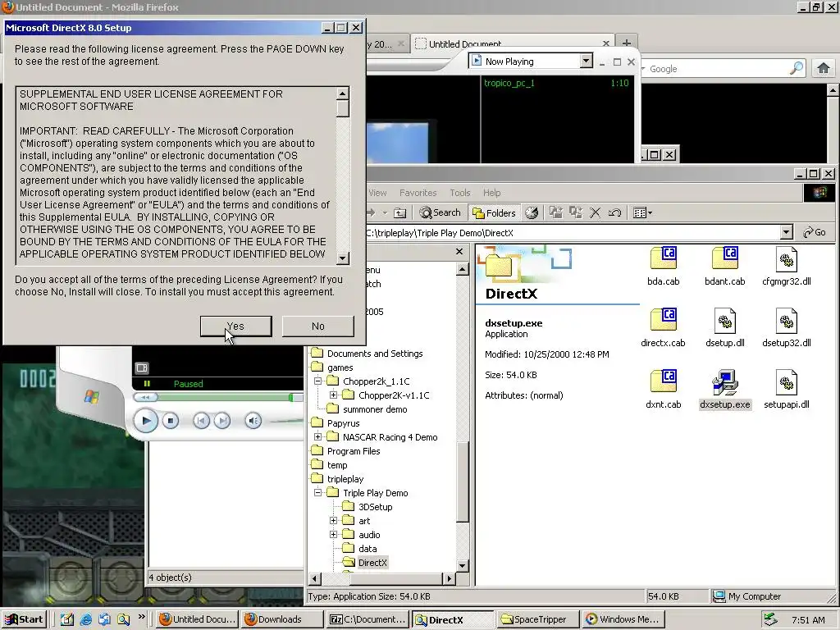Click folder tree horizontal scroll right arrow

coord(449,578)
